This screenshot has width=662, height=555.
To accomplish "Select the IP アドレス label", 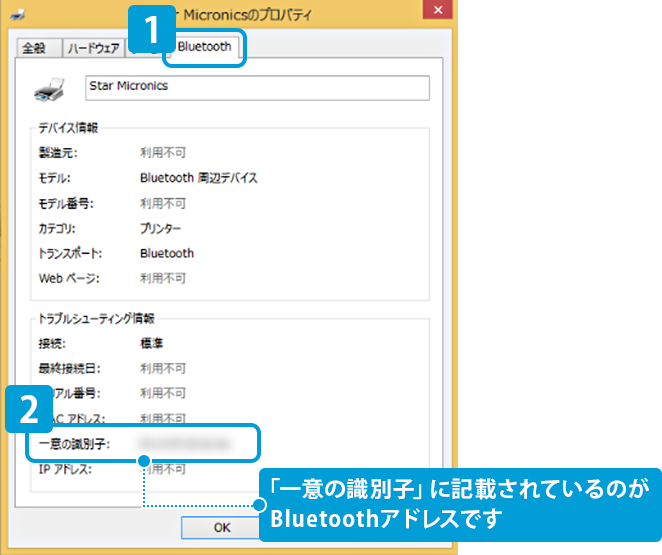I will 65,469.
